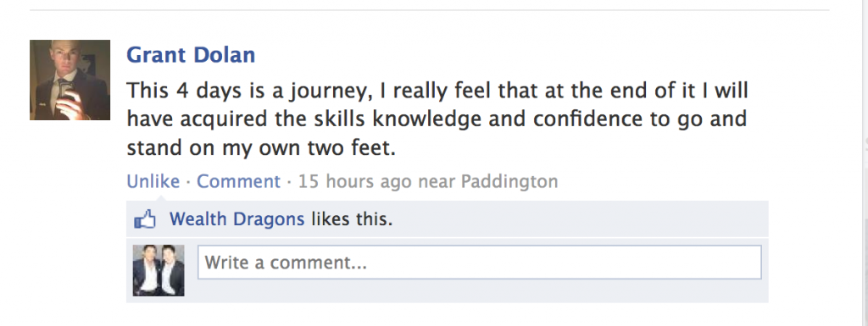Click grey comment composer area below input
The image size is (868, 326).
(x=480, y=290)
